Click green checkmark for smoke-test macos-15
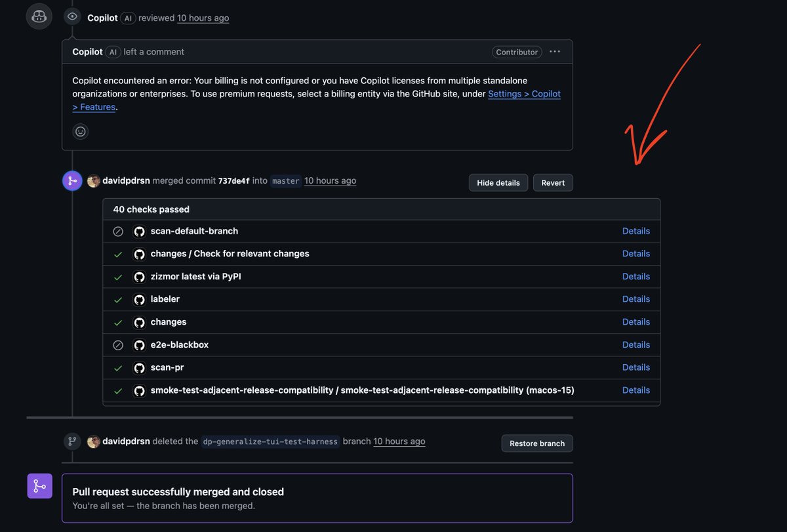Viewport: 787px width, 532px height. click(x=118, y=390)
